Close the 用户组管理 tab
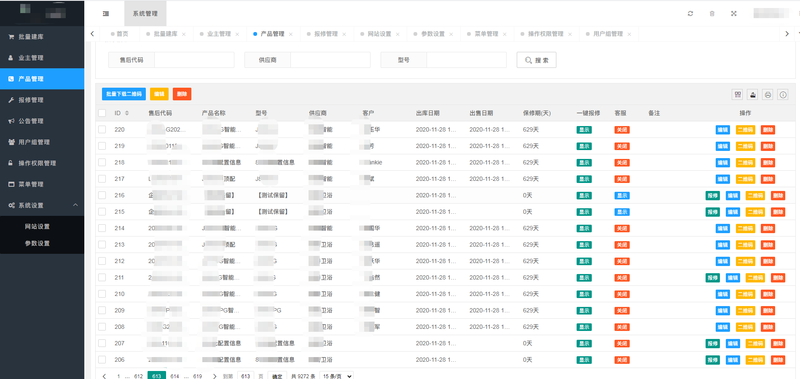This screenshot has height=379, width=800. [x=629, y=34]
